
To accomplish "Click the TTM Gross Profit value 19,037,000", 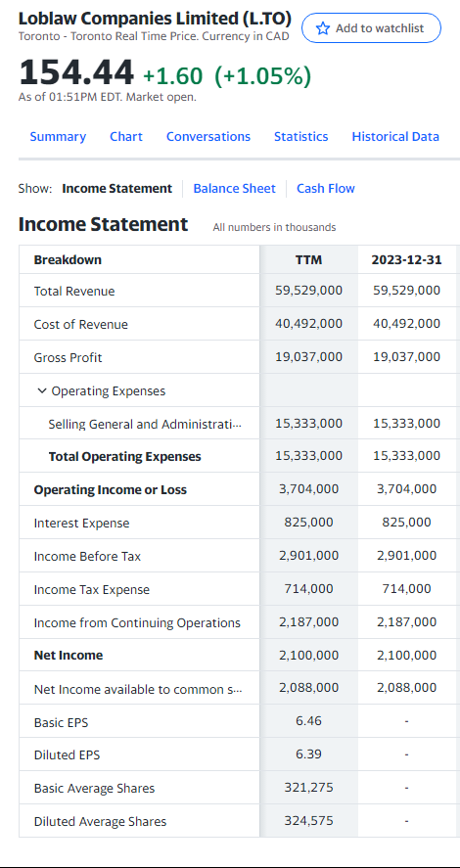I will pyautogui.click(x=309, y=356).
